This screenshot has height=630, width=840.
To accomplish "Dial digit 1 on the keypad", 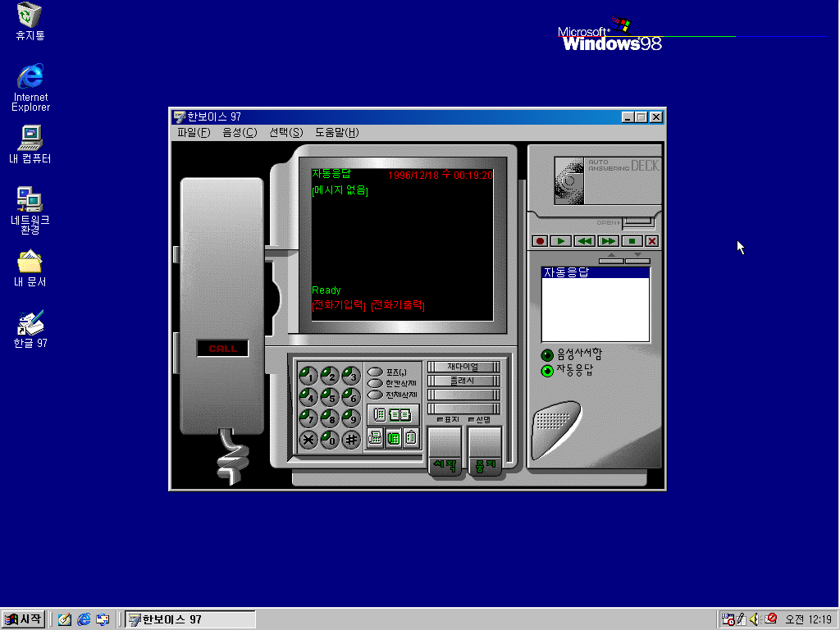I will (x=308, y=376).
